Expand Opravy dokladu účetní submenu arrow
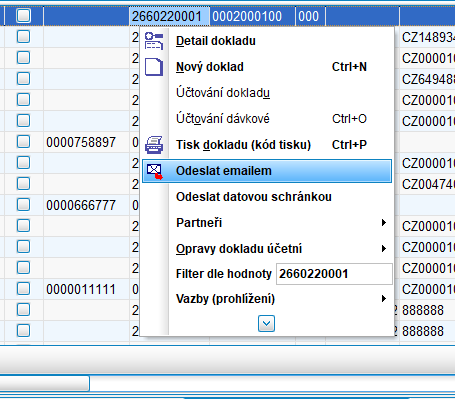 click(x=384, y=249)
